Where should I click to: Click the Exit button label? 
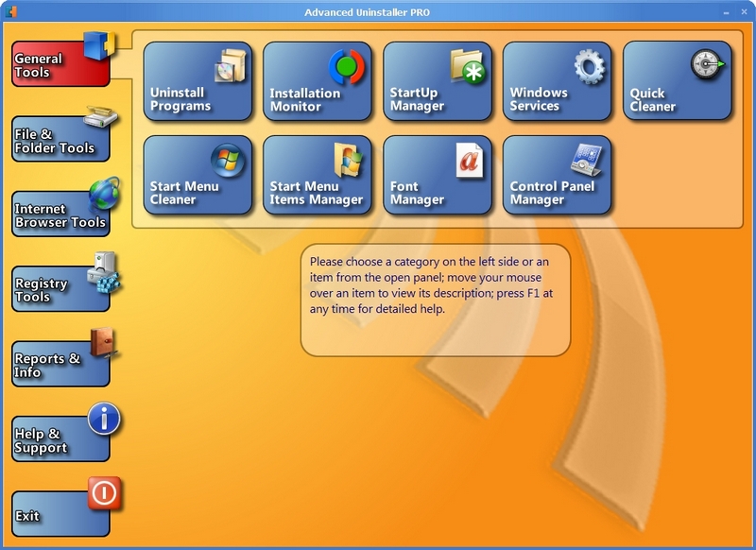(x=27, y=516)
